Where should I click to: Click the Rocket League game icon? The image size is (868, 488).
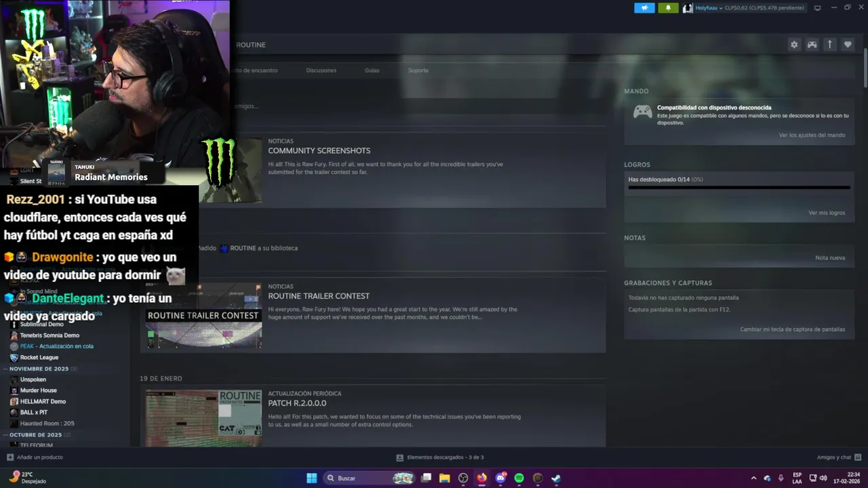point(14,357)
